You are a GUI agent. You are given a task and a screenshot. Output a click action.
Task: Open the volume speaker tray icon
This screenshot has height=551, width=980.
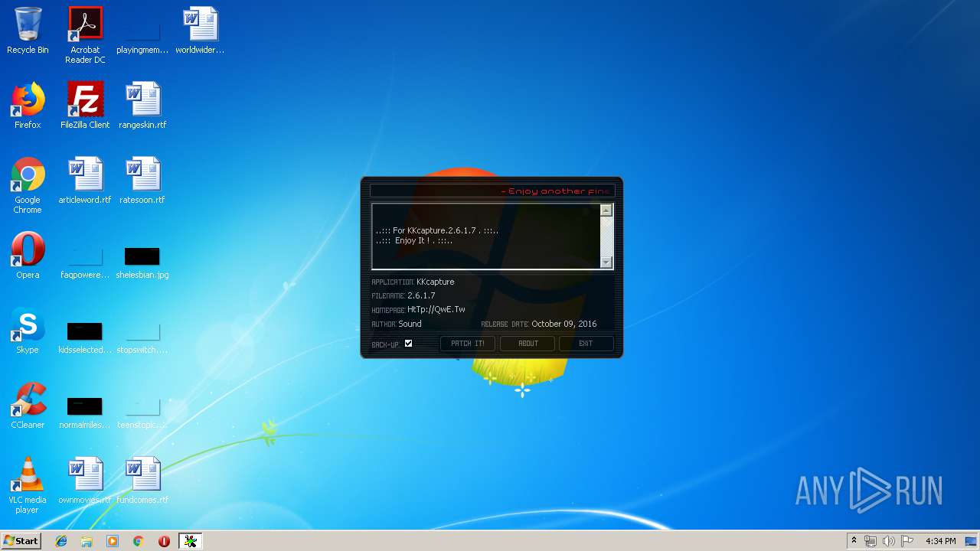(888, 541)
